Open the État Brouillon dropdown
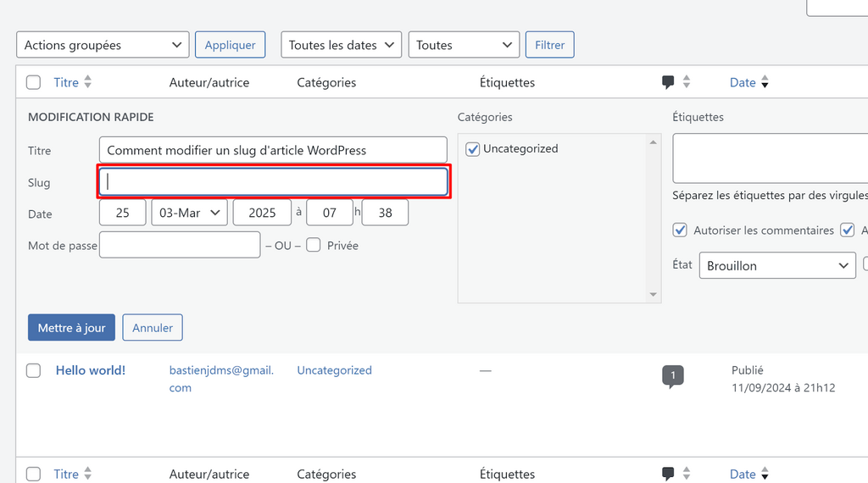The width and height of the screenshot is (868, 483). (x=777, y=265)
